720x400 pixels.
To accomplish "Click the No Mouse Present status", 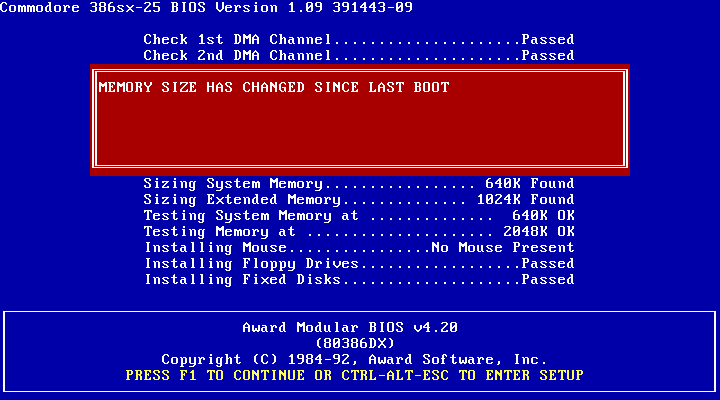I will coord(502,248).
